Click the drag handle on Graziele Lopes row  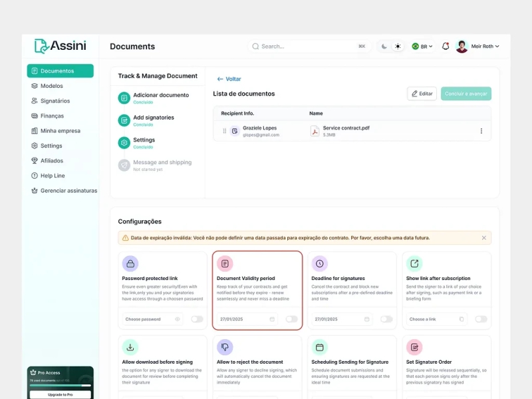tap(224, 131)
